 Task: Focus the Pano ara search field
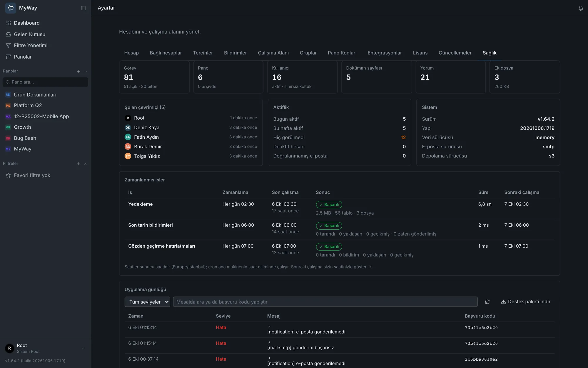click(45, 82)
